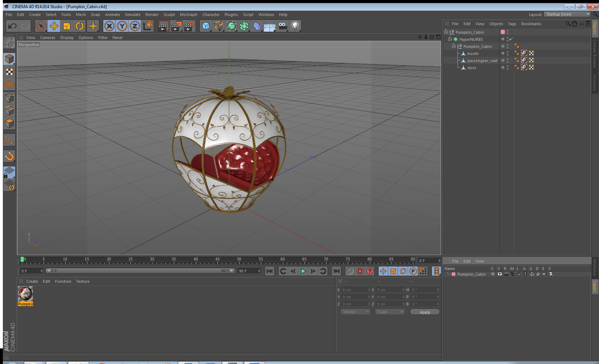Select the Rotate tool in top toolbar

tap(79, 26)
